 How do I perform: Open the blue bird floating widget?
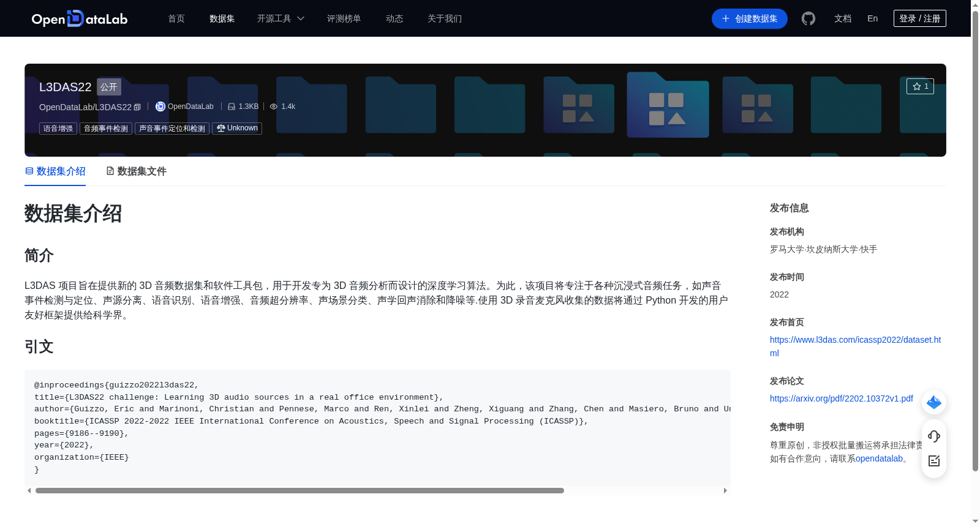(x=934, y=402)
